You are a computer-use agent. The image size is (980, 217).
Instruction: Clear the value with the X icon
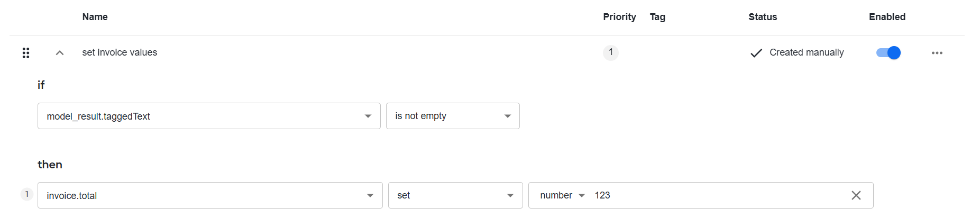coord(856,195)
